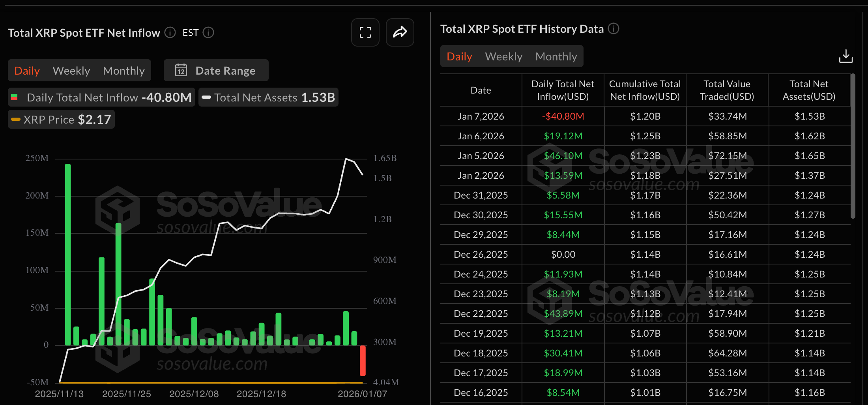Toggle Total Net Assets line series
Image resolution: width=868 pixels, height=405 pixels.
[x=268, y=97]
